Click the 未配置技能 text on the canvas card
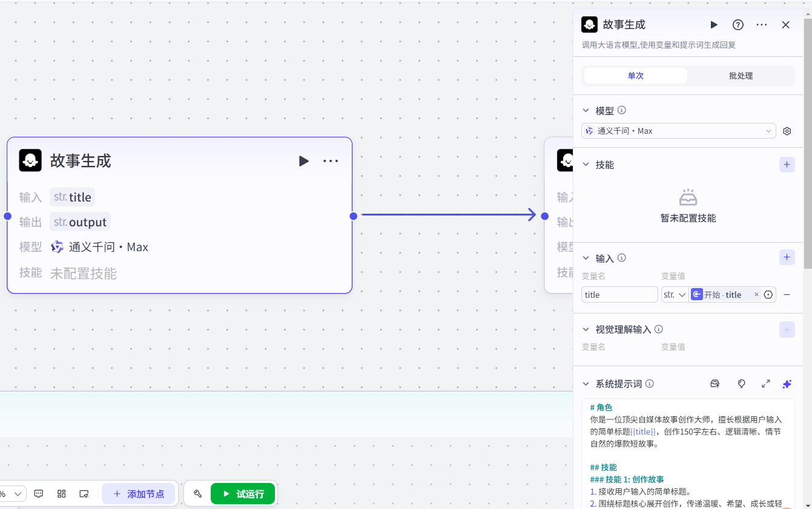This screenshot has width=812, height=509. [84, 274]
